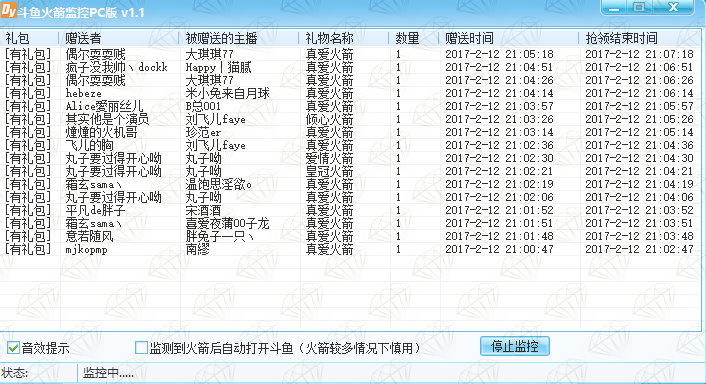Select row with sender 疯子没我帅丶dockk
Image resolution: width=706 pixels, height=384 pixels.
[x=350, y=68]
